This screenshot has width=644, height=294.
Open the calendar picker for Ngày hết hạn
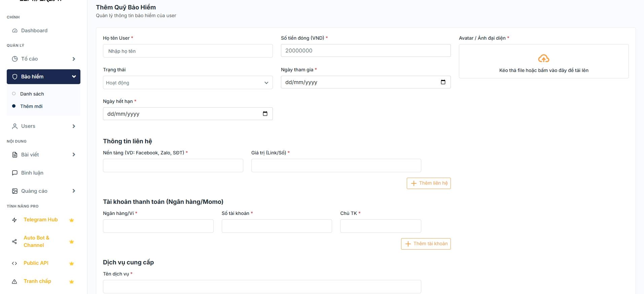click(x=265, y=114)
